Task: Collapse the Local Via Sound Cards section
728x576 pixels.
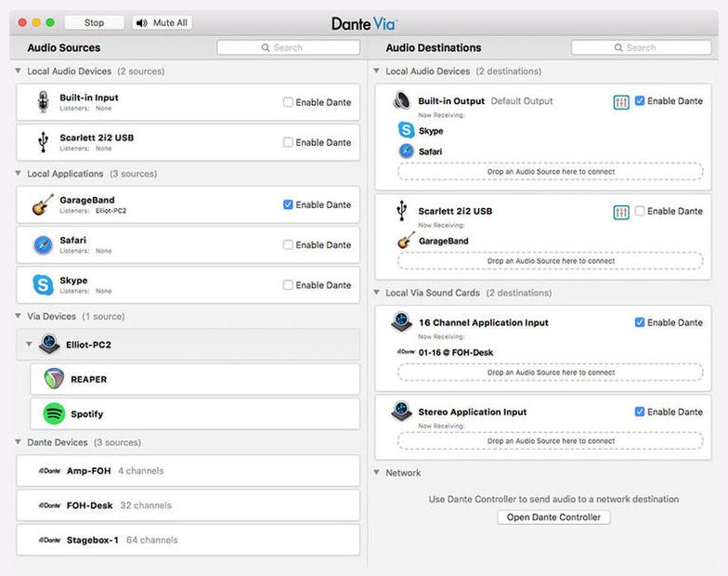Action: click(x=377, y=292)
